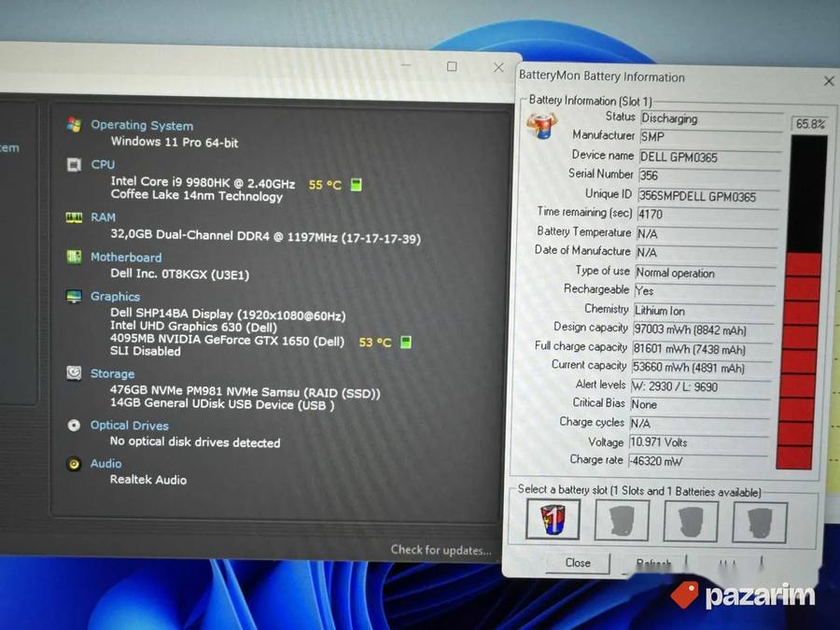Click the Operating System Windows flag icon

[x=74, y=125]
